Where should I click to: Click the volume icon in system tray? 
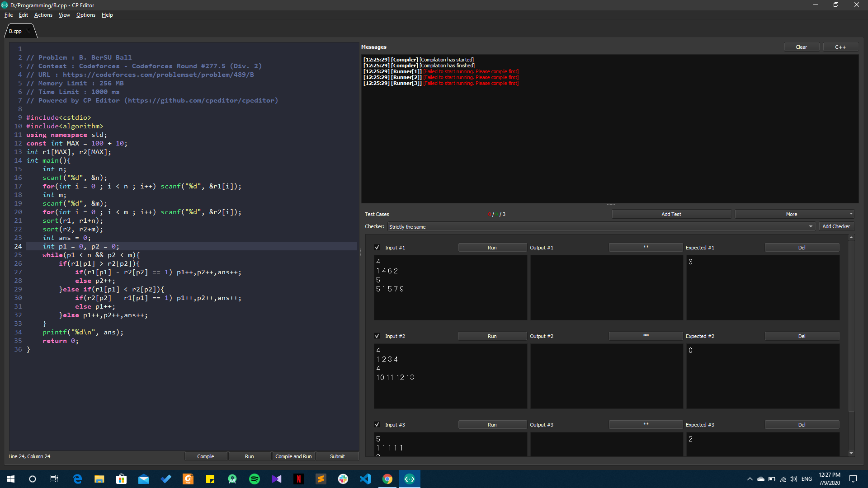tap(794, 479)
